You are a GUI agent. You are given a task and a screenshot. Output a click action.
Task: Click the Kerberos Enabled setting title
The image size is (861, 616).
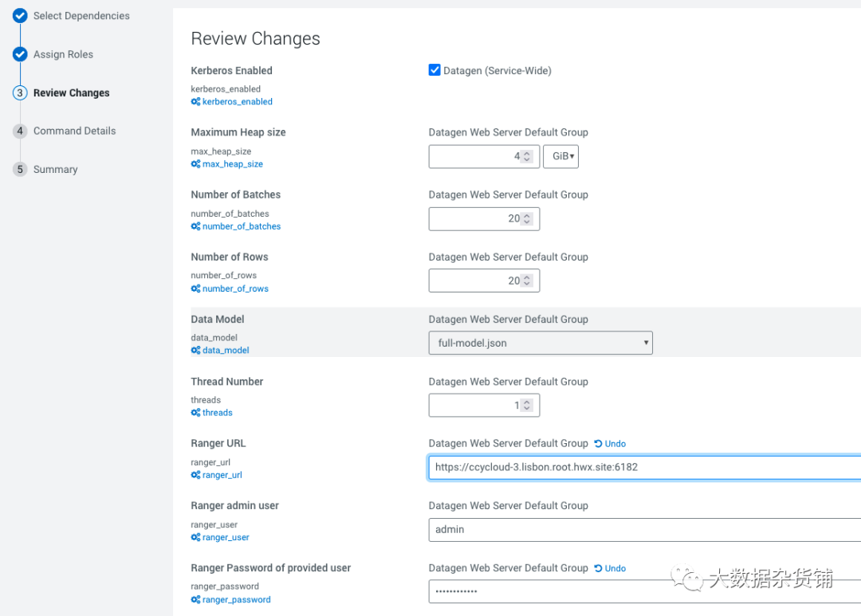point(232,70)
